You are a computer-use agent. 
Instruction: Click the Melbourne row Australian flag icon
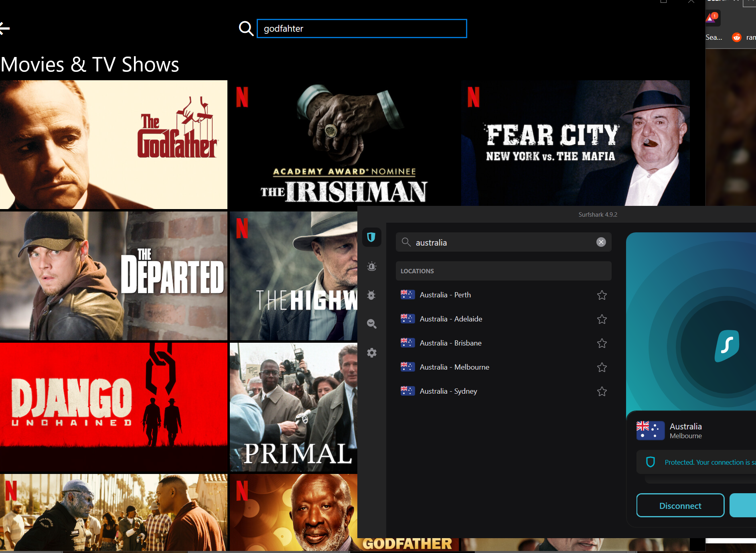click(x=407, y=367)
